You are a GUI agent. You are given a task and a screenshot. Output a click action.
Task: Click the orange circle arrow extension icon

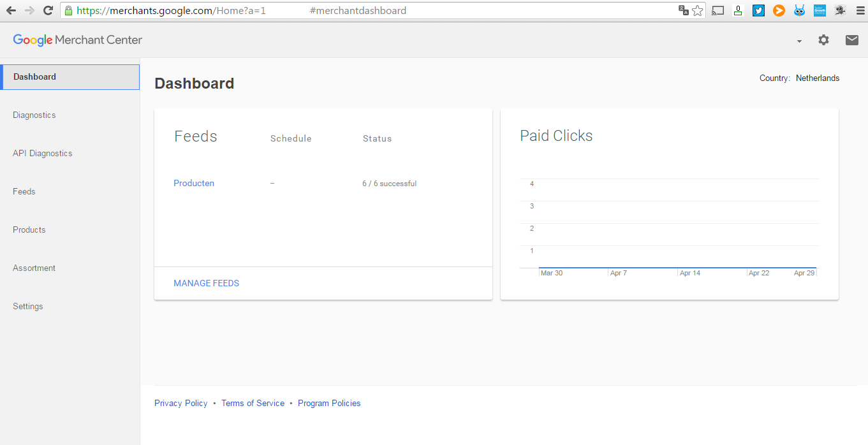[x=779, y=10]
